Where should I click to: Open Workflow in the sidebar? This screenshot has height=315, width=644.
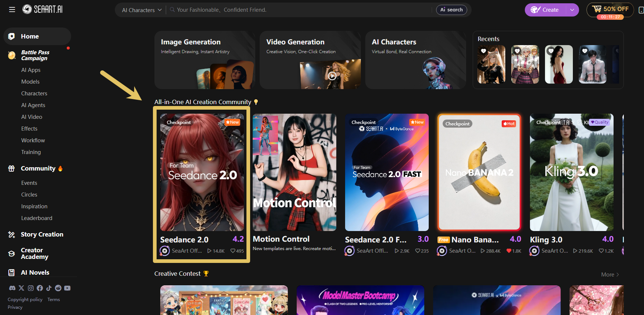click(x=33, y=140)
